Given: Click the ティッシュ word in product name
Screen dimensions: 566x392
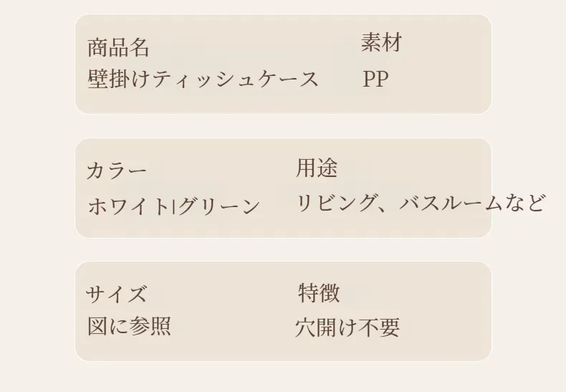Looking at the screenshot, I should pyautogui.click(x=203, y=79).
